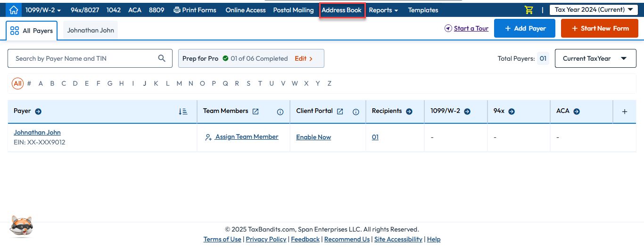Open Feedback link in footer
Screen dimensions: 644x248
(x=305, y=239)
